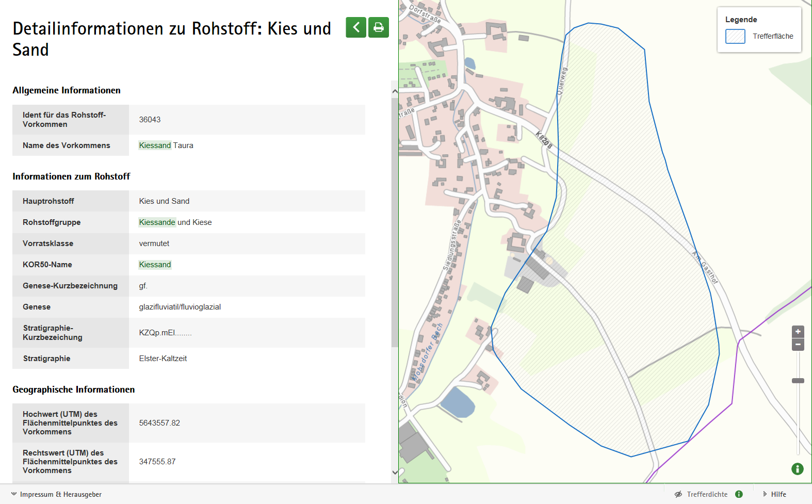
Task: Select the Ident value 36043
Action: (150, 120)
